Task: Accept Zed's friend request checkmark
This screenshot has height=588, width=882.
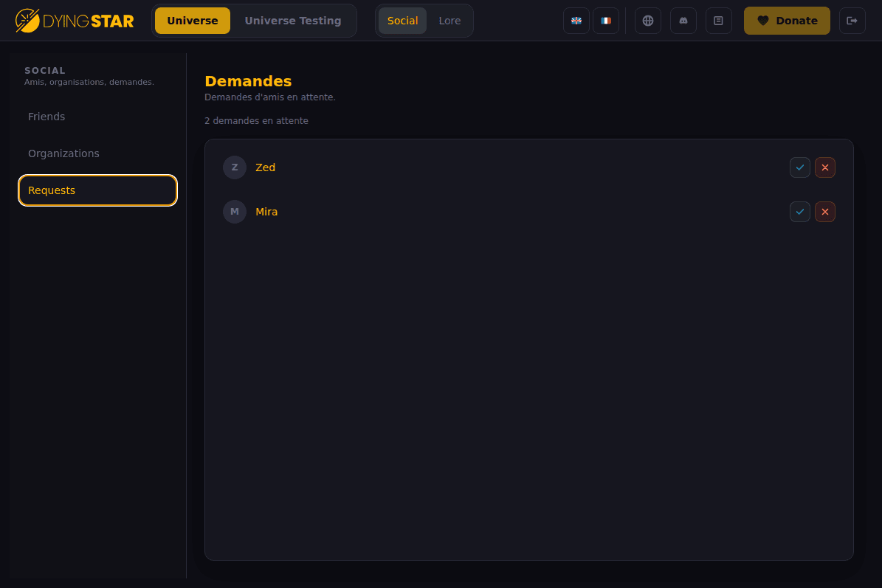Action: 800,167
